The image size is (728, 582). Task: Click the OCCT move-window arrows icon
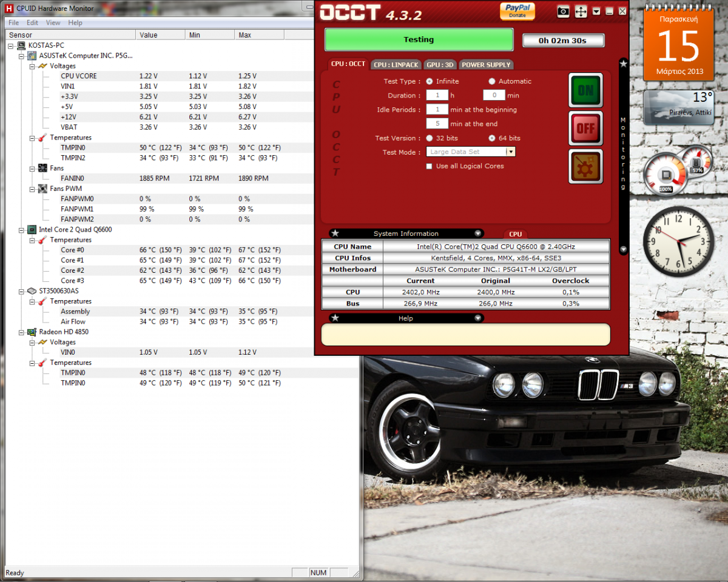[x=581, y=11]
